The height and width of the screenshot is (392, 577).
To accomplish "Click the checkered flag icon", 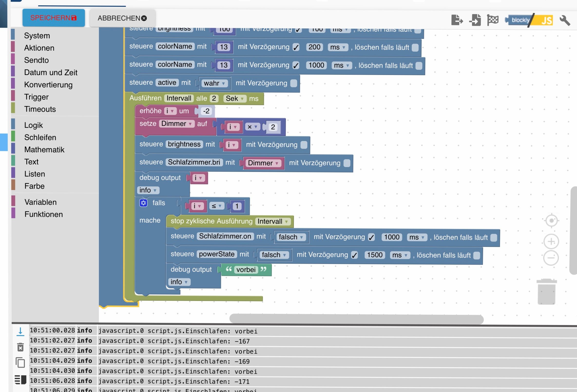I will pyautogui.click(x=493, y=20).
